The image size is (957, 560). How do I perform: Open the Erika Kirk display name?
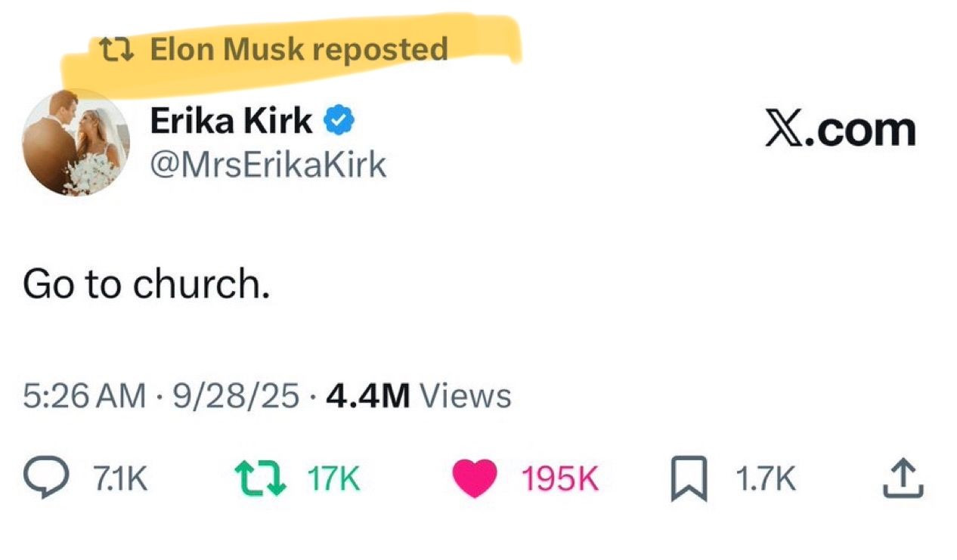[x=231, y=120]
